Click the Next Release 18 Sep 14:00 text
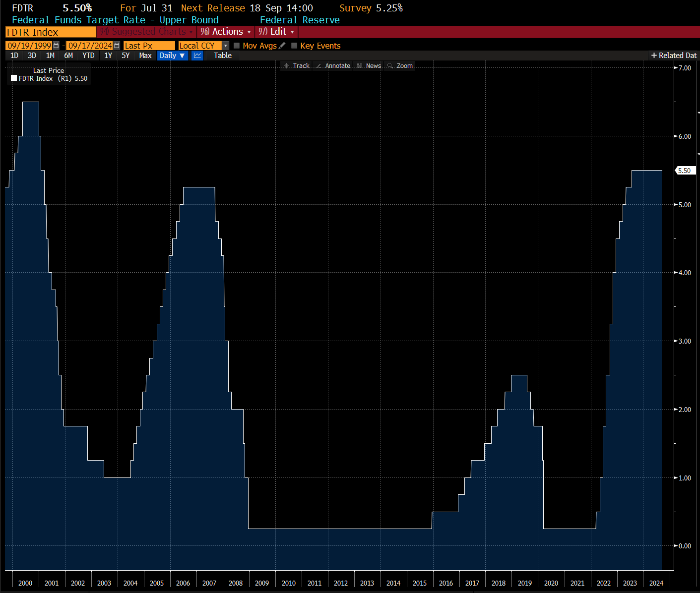This screenshot has width=700, height=593. pyautogui.click(x=247, y=8)
